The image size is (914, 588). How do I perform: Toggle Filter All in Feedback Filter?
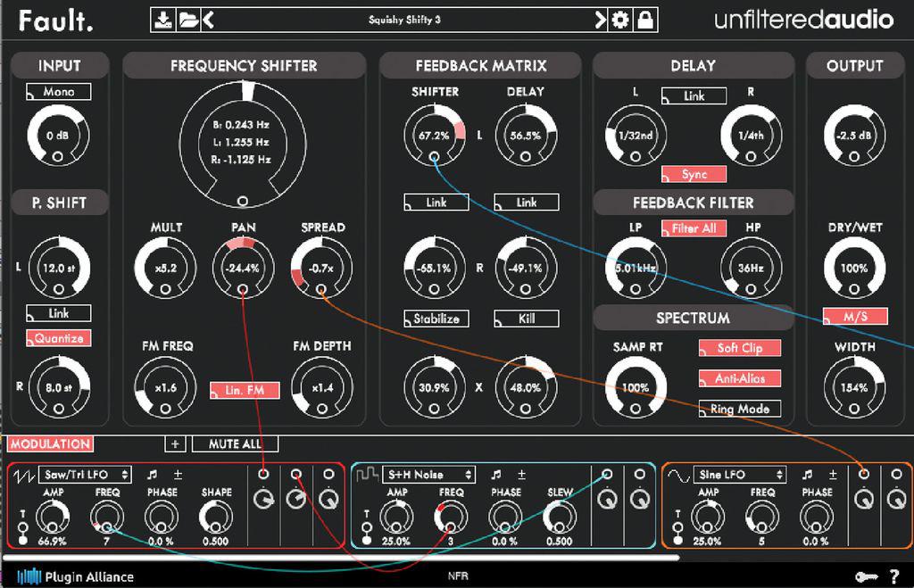tap(694, 228)
